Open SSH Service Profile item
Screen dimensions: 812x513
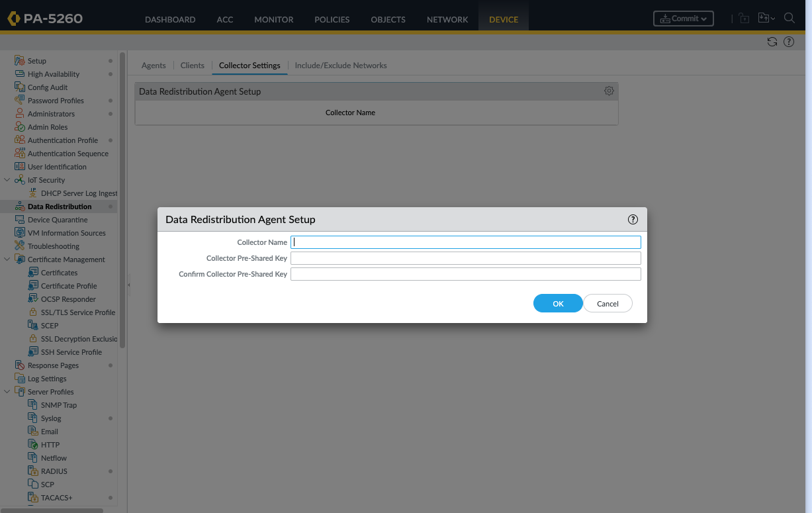[x=71, y=352]
